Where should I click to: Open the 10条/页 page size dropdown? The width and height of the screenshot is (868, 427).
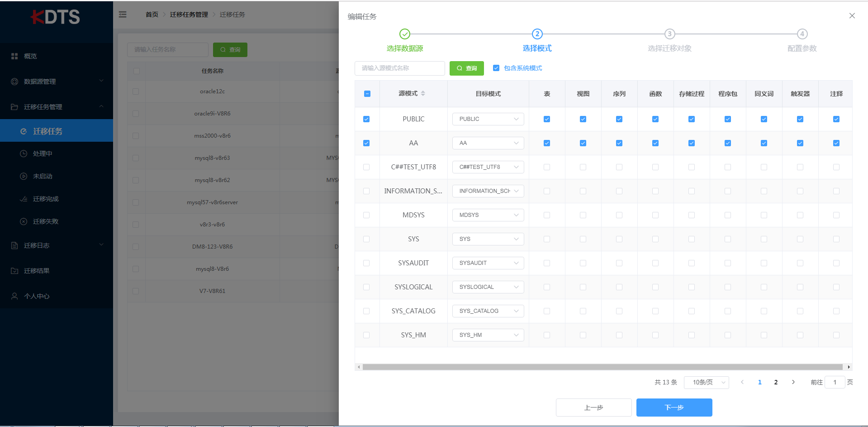click(x=707, y=383)
